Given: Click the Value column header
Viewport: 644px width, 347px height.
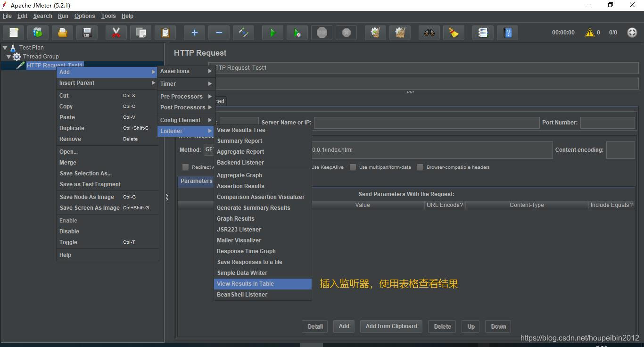Looking at the screenshot, I should 363,205.
